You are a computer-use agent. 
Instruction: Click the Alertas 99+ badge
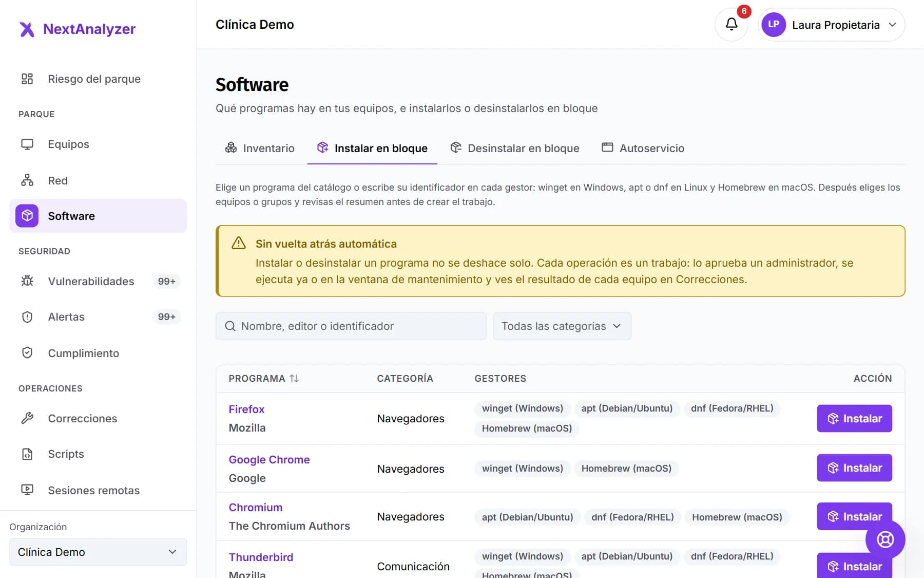[x=166, y=316]
